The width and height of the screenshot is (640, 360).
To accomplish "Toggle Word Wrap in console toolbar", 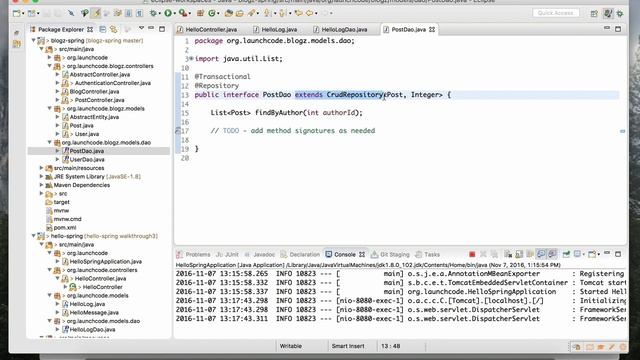I will (530, 254).
